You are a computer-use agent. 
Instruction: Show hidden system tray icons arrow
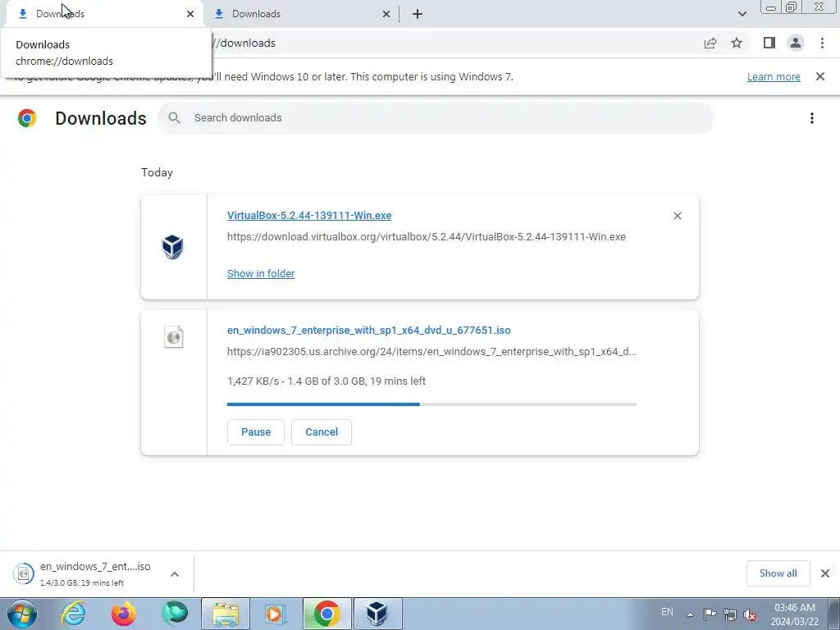click(691, 614)
